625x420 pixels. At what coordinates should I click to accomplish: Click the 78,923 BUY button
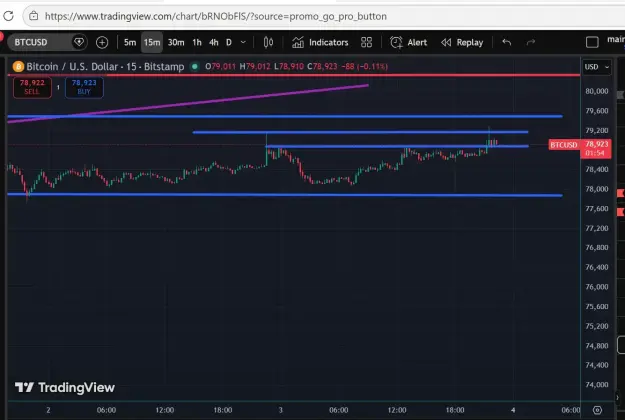coord(84,87)
